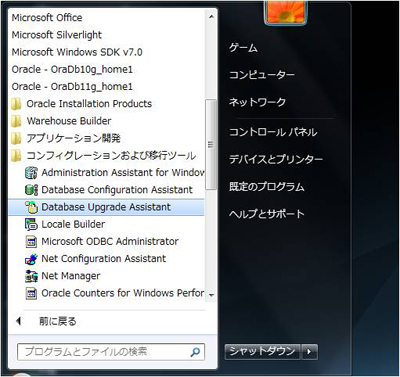
Task: Select Net Manager text entry
Action: pyautogui.click(x=71, y=276)
